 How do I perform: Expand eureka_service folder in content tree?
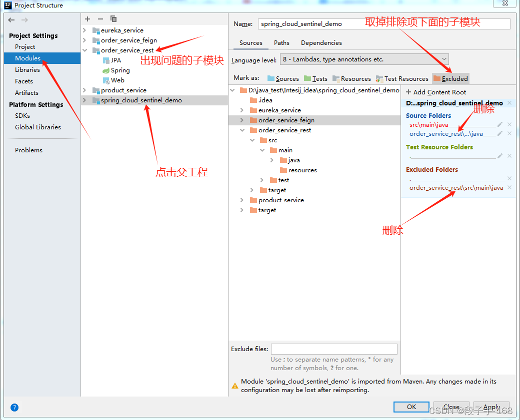point(242,110)
